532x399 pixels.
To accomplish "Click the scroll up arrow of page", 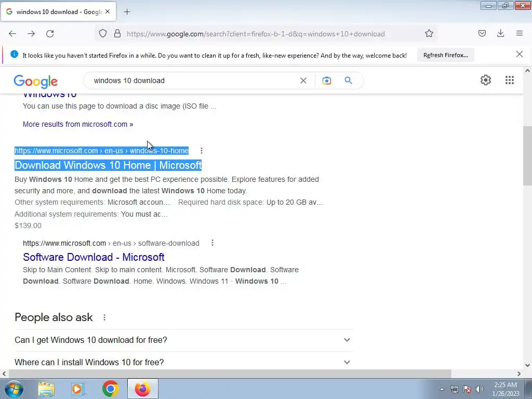I will coord(527,71).
